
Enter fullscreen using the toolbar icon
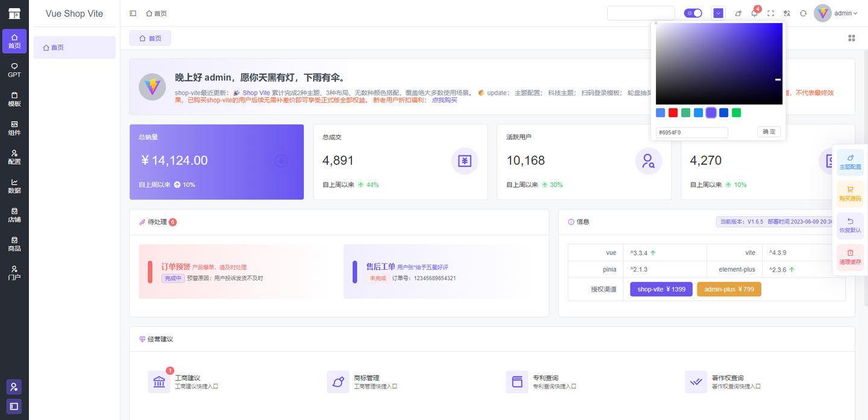pyautogui.click(x=770, y=13)
